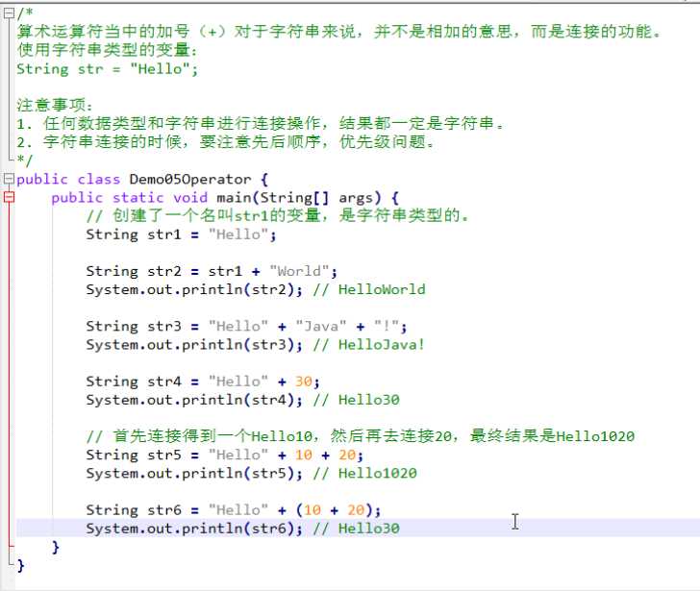Click the println(str4) line
Image resolution: width=700 pixels, height=591 pixels.
click(x=194, y=400)
